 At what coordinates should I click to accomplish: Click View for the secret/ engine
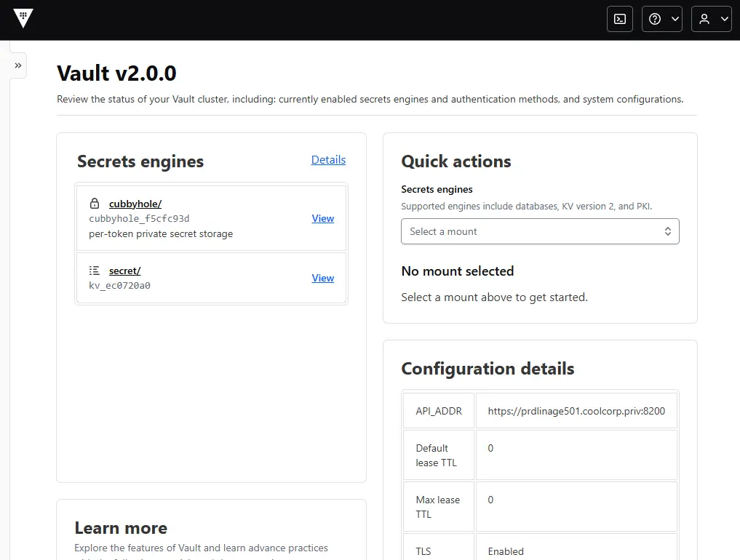323,278
